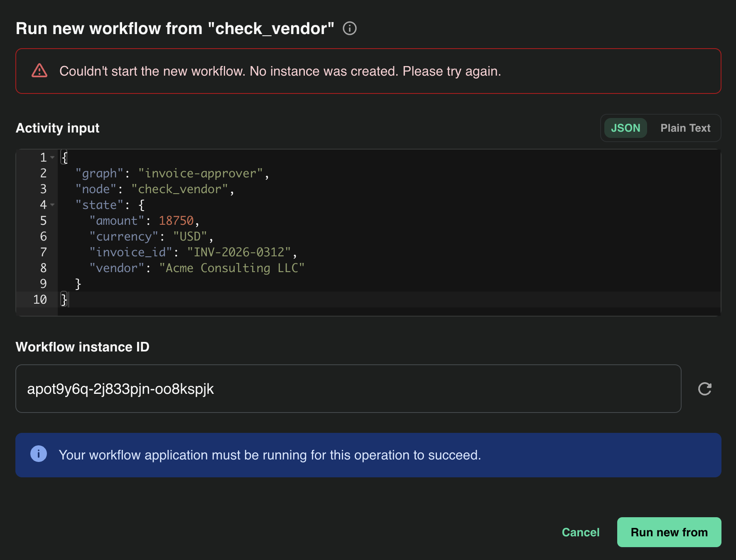
Task: Click the "invoice_id" key on line 7
Action: point(131,252)
